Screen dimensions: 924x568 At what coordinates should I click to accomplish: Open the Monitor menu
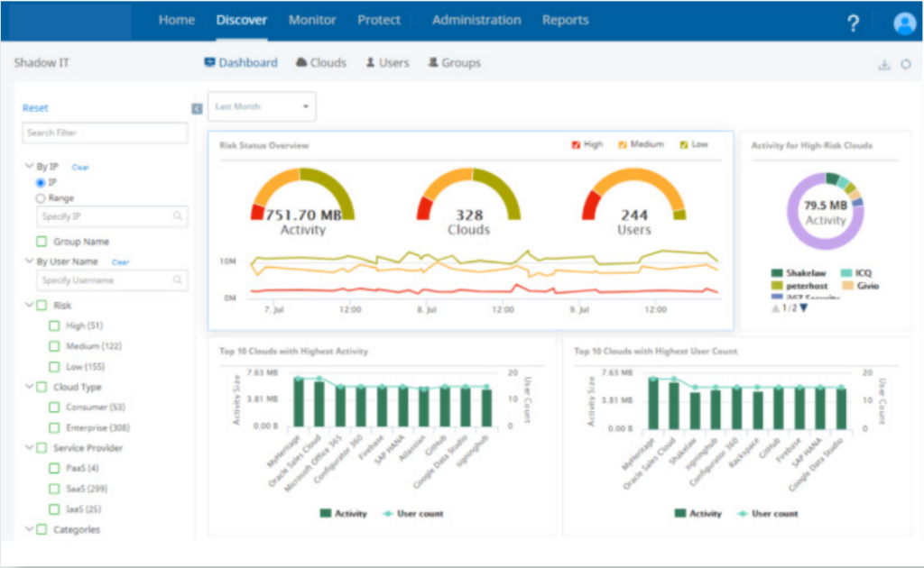[x=312, y=20]
